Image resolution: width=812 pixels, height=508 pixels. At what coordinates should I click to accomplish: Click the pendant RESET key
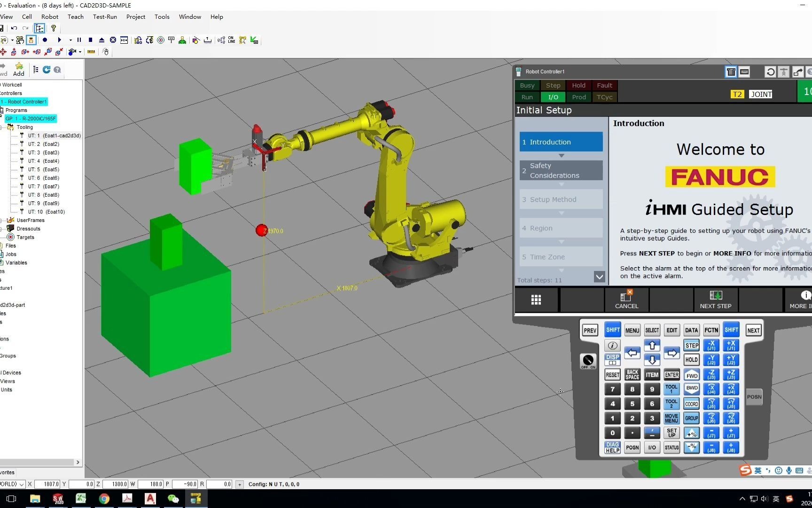click(x=612, y=375)
